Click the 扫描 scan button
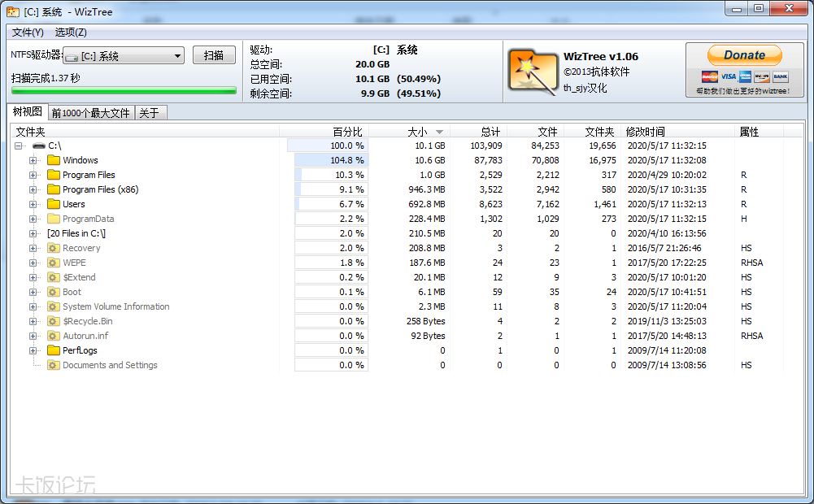Image resolution: width=814 pixels, height=504 pixels. [x=214, y=55]
